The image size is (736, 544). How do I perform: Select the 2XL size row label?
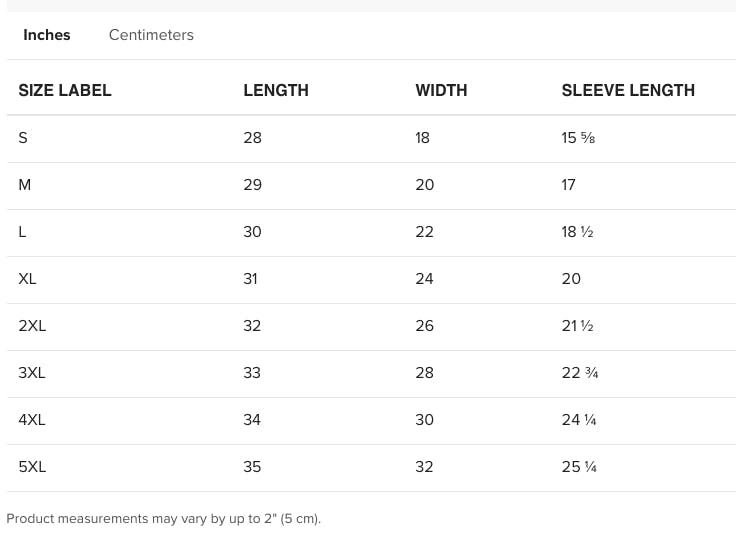32,326
